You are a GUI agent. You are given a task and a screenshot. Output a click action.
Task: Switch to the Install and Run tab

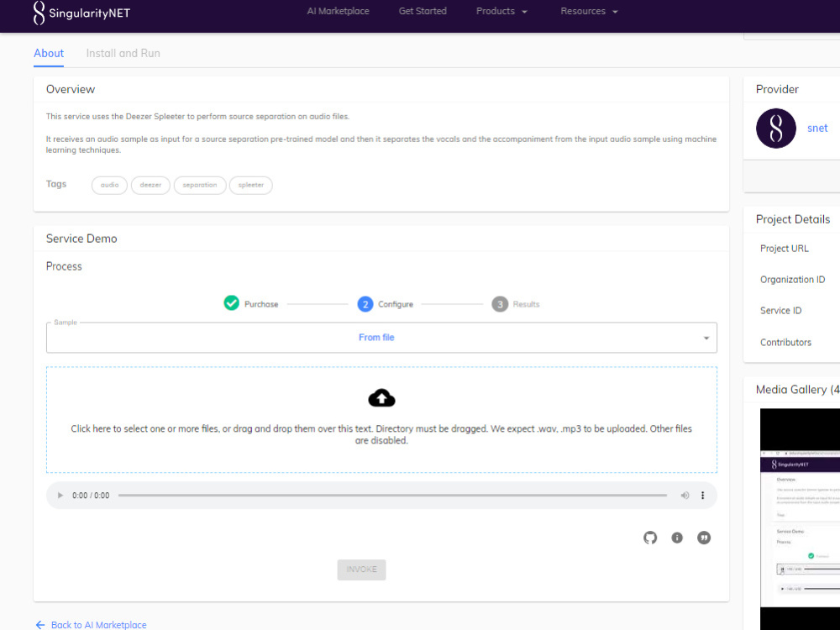(x=123, y=54)
